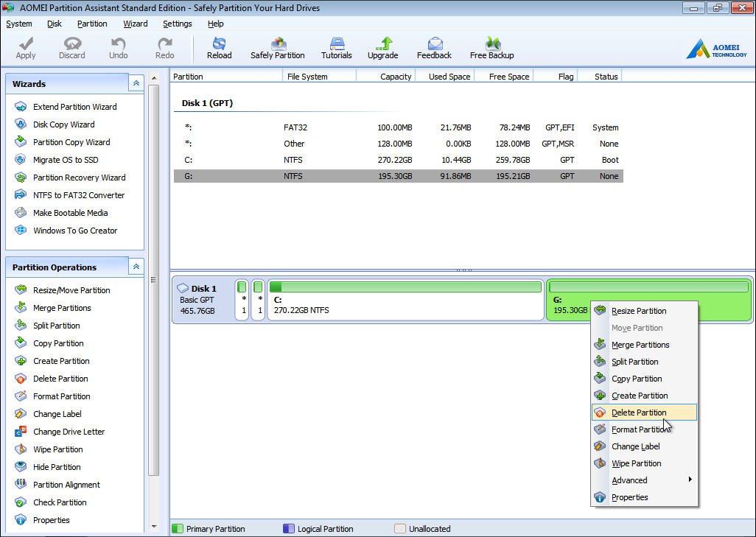This screenshot has height=537, width=756.
Task: Launch Migrate OS to SSD wizard
Action: tap(65, 160)
